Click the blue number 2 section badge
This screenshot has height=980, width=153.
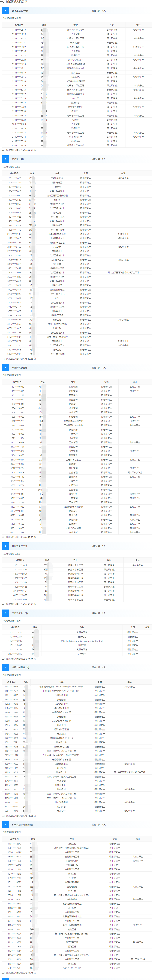point(5,159)
